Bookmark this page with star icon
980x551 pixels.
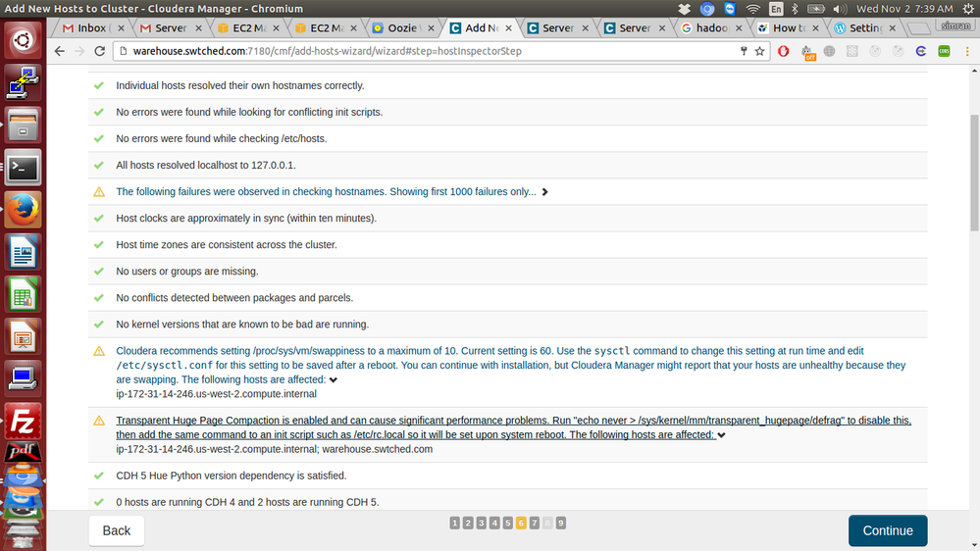(759, 51)
